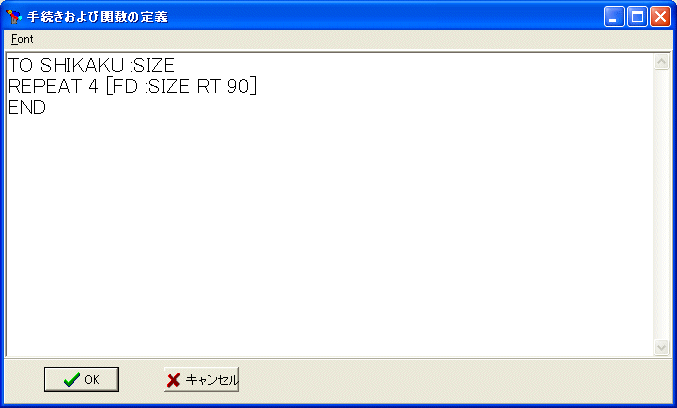Image resolution: width=677 pixels, height=408 pixels.
Task: Place cursor after RT 90 bracket
Action: (258, 86)
